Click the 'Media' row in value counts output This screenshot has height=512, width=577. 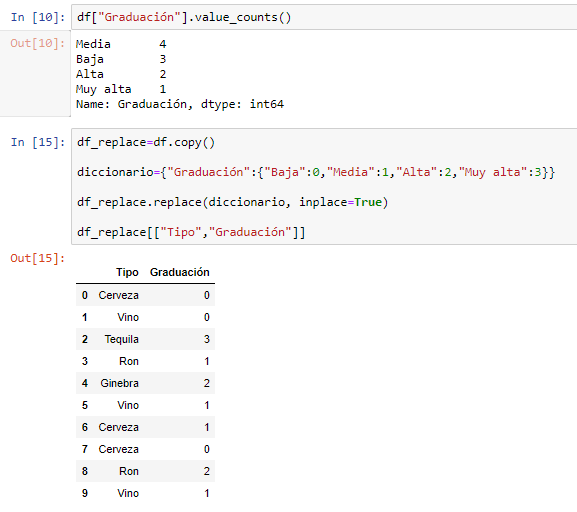coord(121,44)
